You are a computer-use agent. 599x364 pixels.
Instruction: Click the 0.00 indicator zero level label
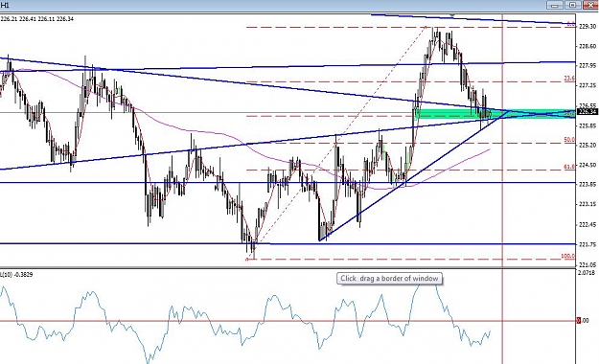[583, 321]
